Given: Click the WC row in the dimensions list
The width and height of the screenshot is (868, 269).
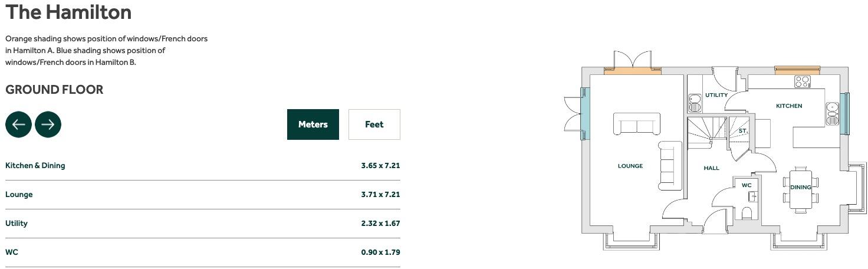Looking at the screenshot, I should [x=12, y=252].
